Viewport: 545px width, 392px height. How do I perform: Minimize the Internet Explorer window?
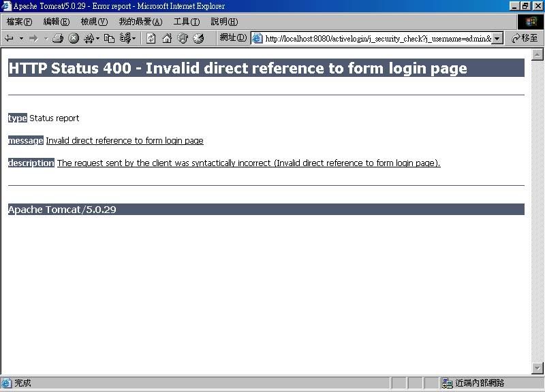(x=515, y=6)
